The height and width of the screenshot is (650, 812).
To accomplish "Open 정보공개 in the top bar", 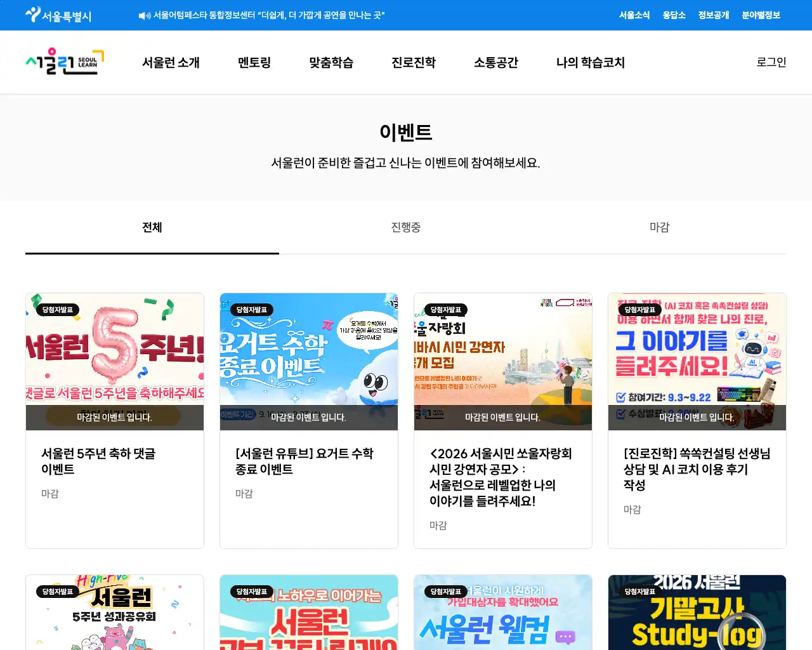I will coord(714,15).
